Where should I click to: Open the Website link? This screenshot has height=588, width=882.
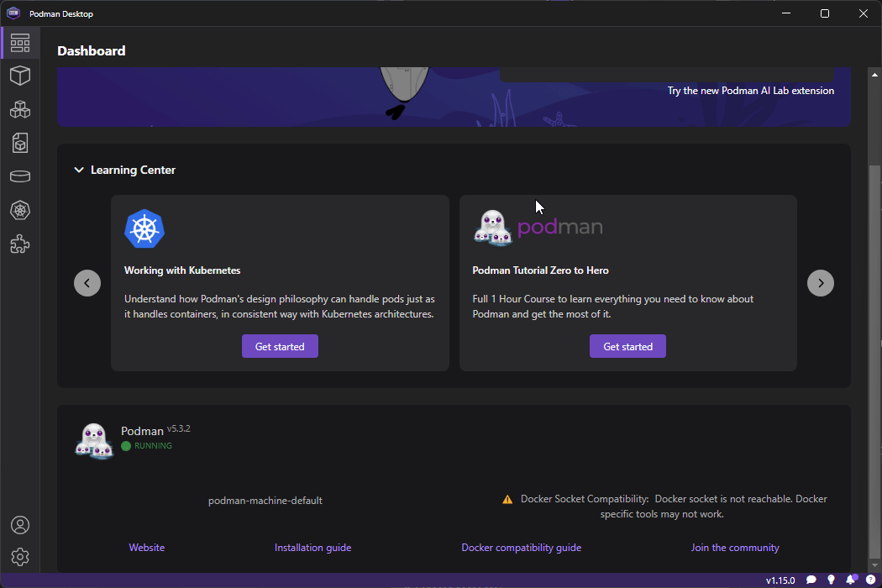pos(147,548)
